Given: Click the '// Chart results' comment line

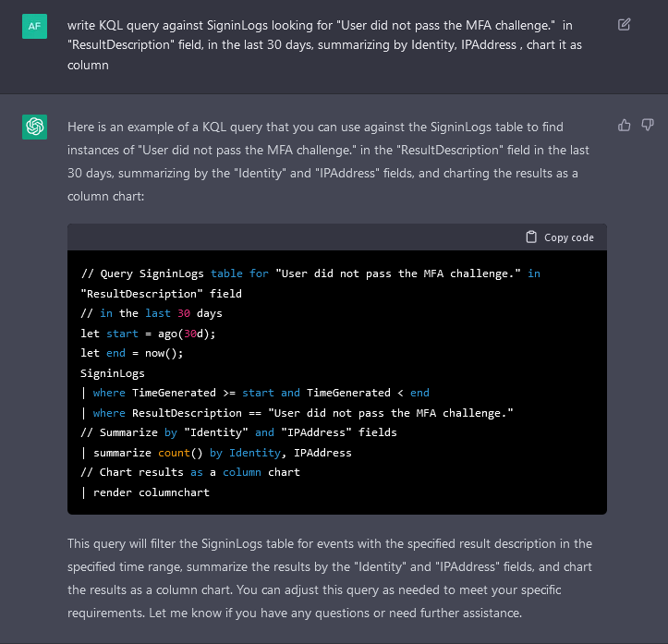Looking at the screenshot, I should [190, 472].
